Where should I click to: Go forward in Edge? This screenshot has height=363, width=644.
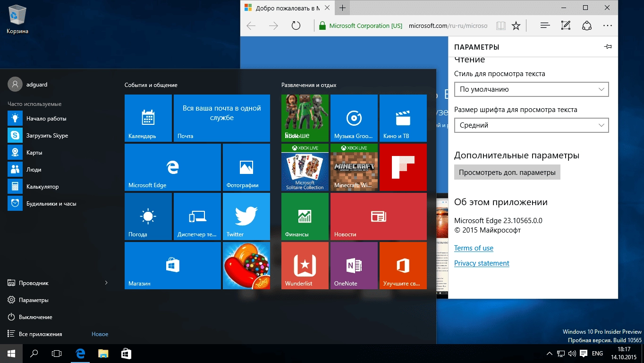tap(273, 26)
